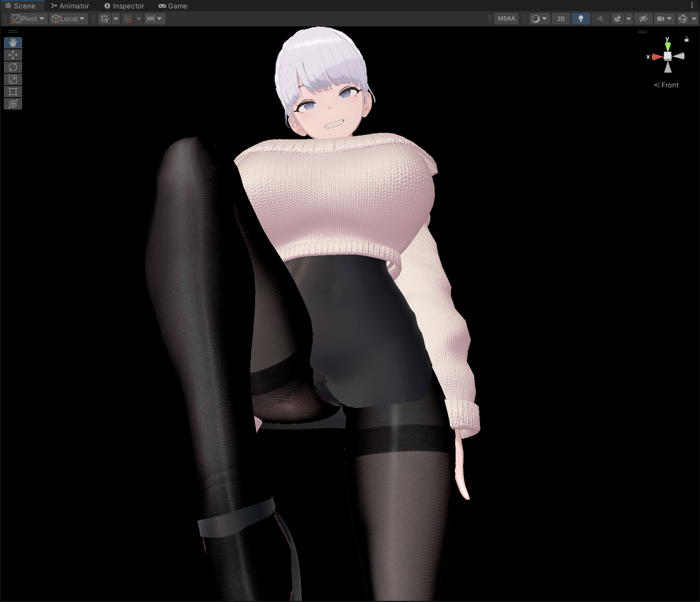Switch to the Game tab
Image resolution: width=700 pixels, height=602 pixels.
pos(173,6)
